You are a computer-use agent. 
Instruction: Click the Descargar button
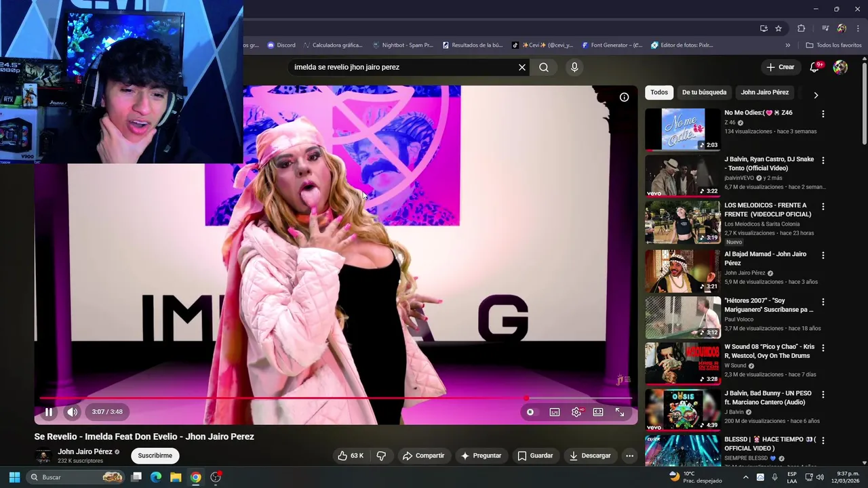[x=590, y=455]
